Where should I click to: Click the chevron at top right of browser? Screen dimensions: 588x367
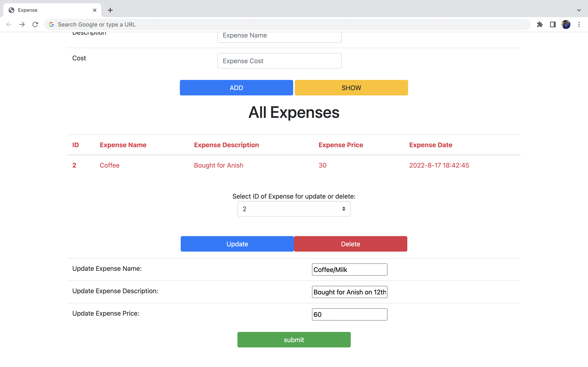tap(579, 10)
